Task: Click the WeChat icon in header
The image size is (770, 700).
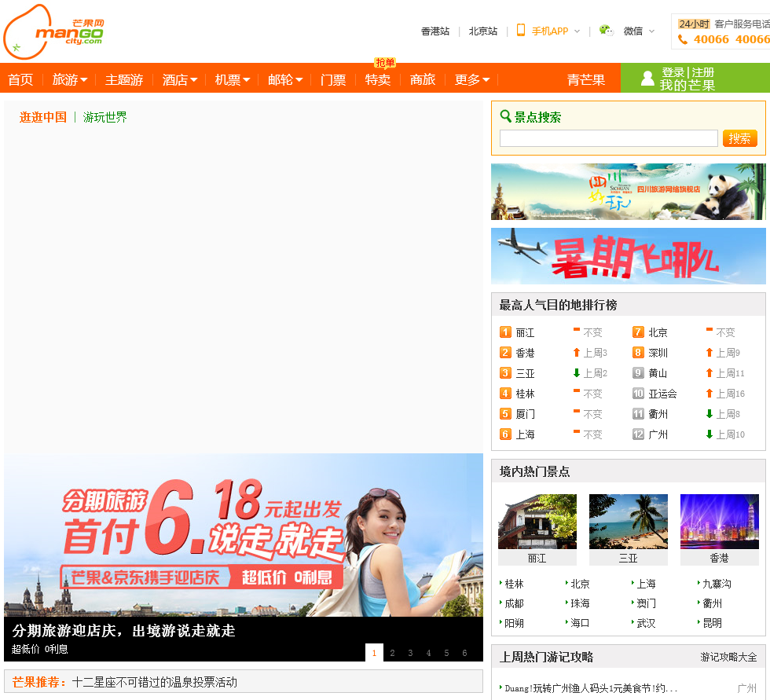Action: (x=607, y=31)
